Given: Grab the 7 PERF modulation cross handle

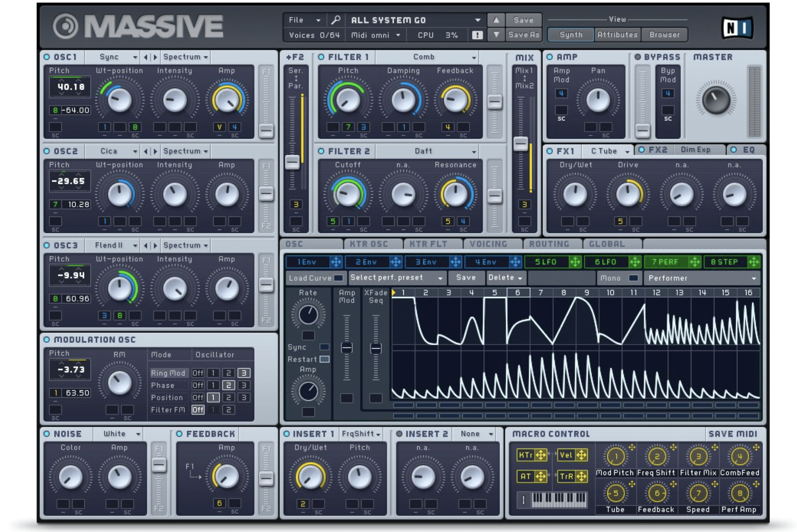Looking at the screenshot, I should tap(695, 262).
